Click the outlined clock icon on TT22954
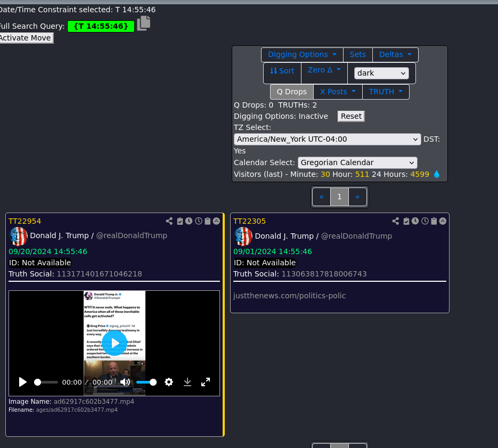The image size is (498, 448). [x=199, y=221]
